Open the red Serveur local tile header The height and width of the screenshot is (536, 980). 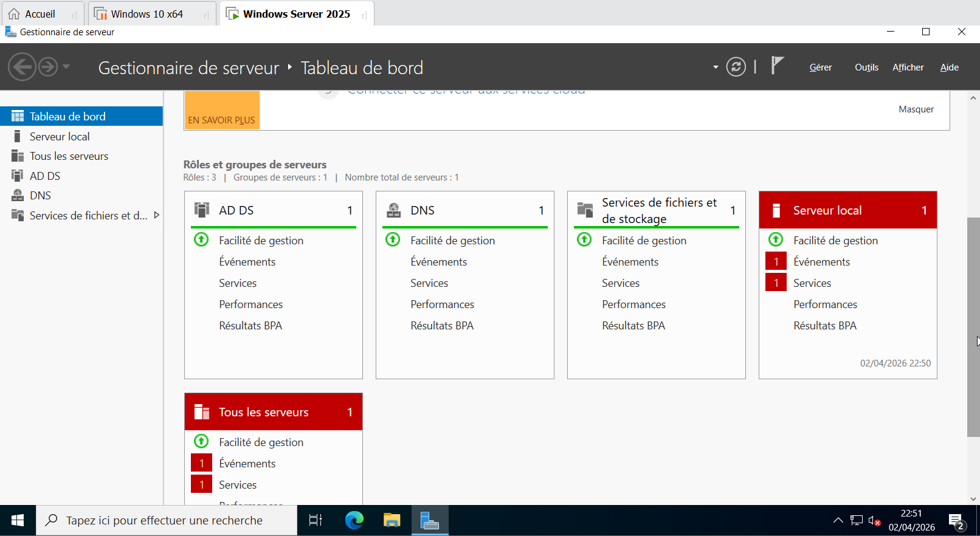[x=847, y=210]
